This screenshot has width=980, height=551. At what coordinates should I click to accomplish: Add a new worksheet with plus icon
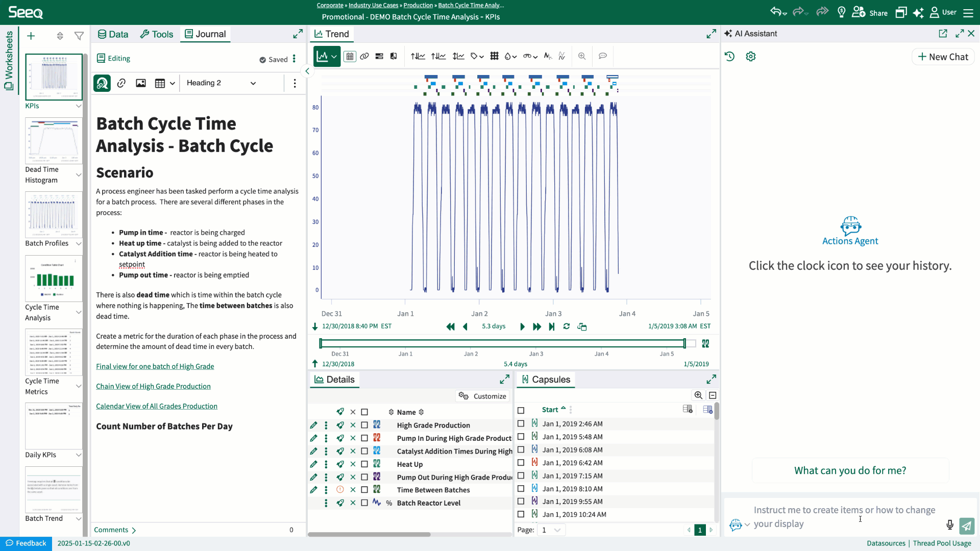tap(31, 36)
